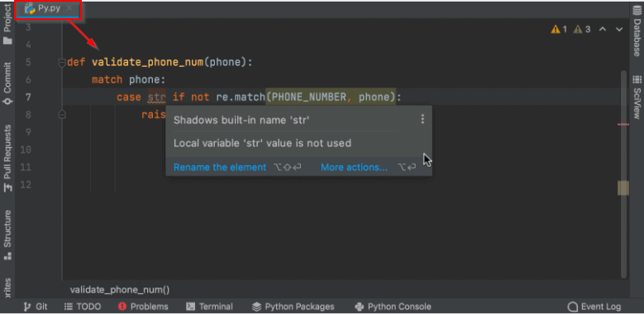Click the 'Shadows built-in name' warning text
644x314 pixels.
click(241, 120)
